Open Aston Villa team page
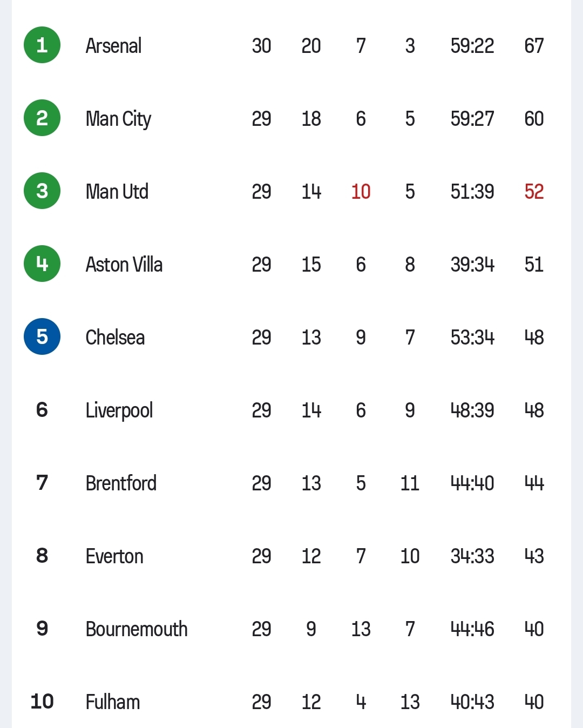This screenshot has width=583, height=728. coord(124,265)
